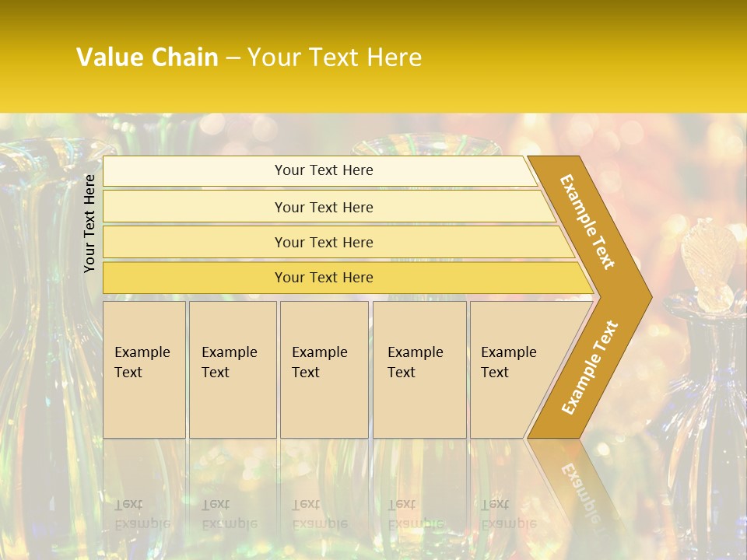Select the fourth darkest yellow text bar
This screenshot has height=560, width=747.
tap(348, 278)
